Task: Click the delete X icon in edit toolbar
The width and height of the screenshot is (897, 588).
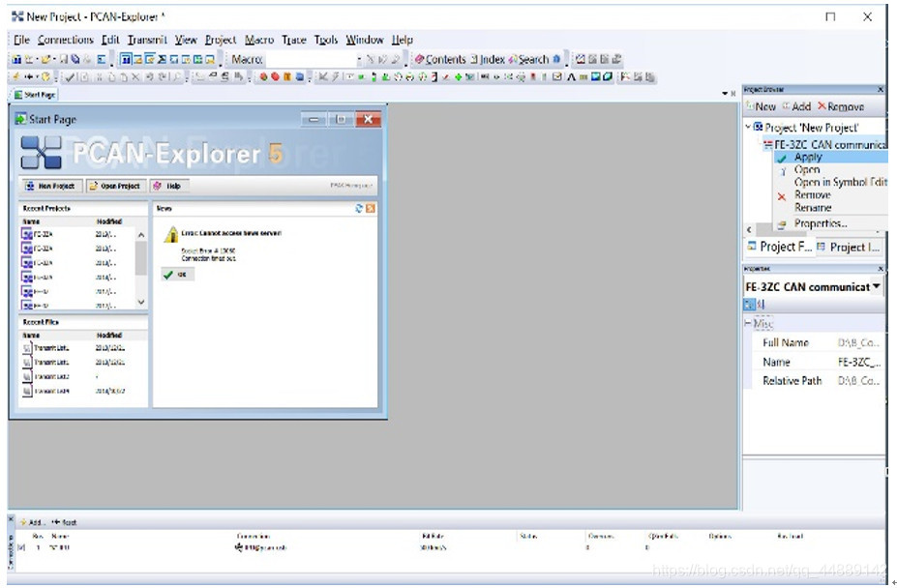Action: tap(135, 76)
